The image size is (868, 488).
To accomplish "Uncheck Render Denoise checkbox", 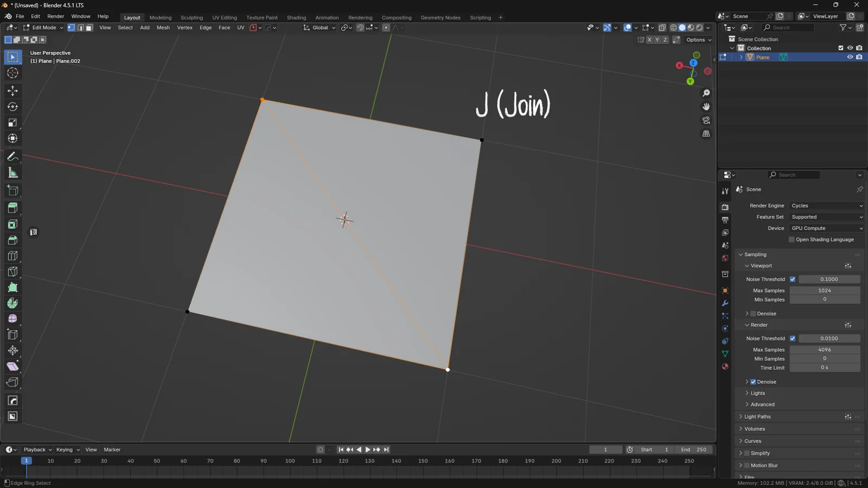I will coord(753,382).
